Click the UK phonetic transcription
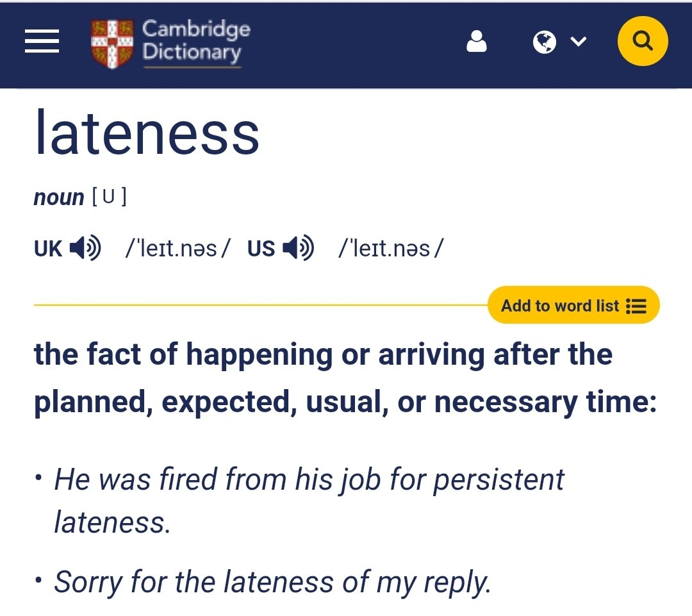Image resolution: width=692 pixels, height=616 pixels. [177, 248]
